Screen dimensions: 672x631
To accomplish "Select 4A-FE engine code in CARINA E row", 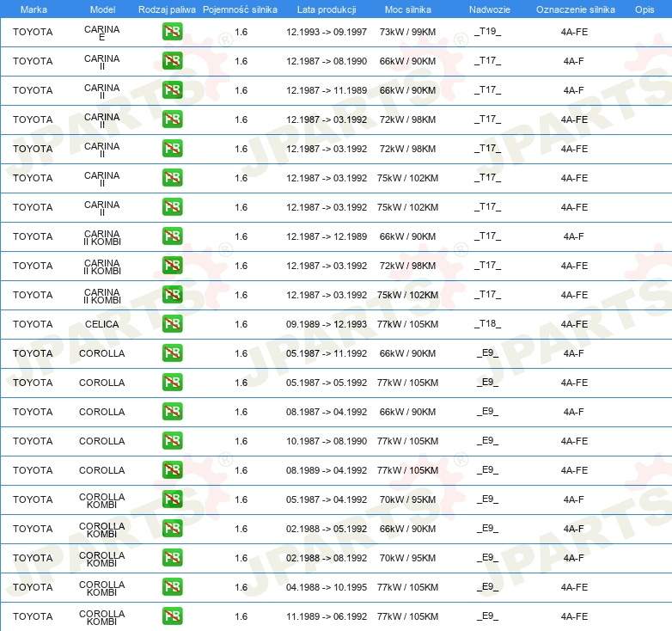I will click(574, 32).
